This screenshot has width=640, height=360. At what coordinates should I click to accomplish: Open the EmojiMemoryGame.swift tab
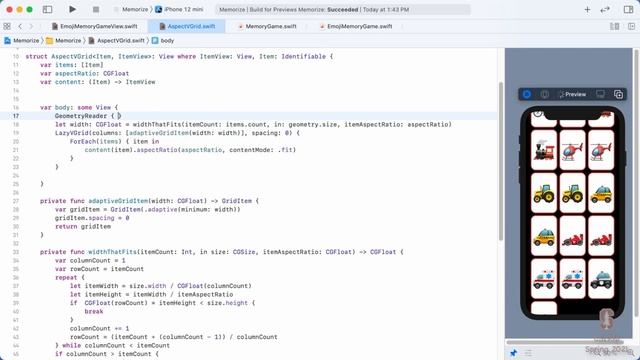click(x=356, y=26)
